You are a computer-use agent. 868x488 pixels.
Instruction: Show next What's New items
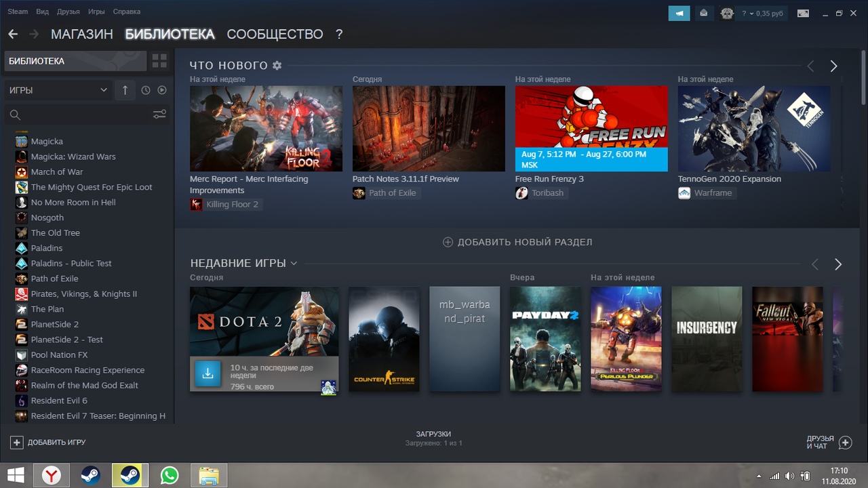pos(833,66)
